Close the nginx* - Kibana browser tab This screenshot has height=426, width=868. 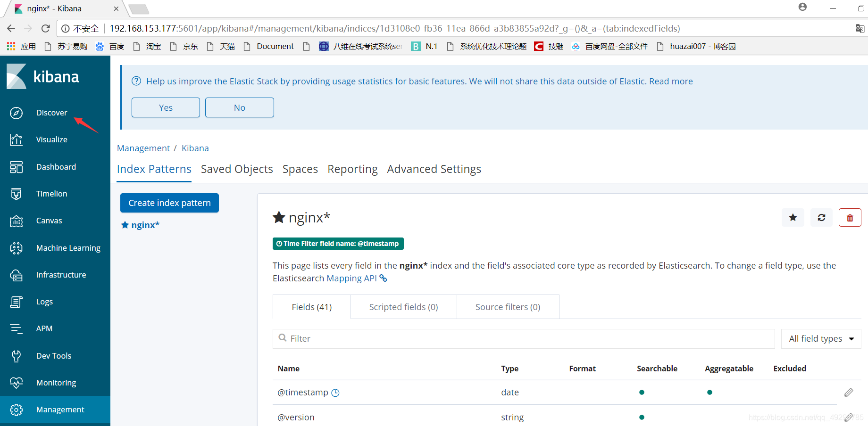(x=116, y=8)
